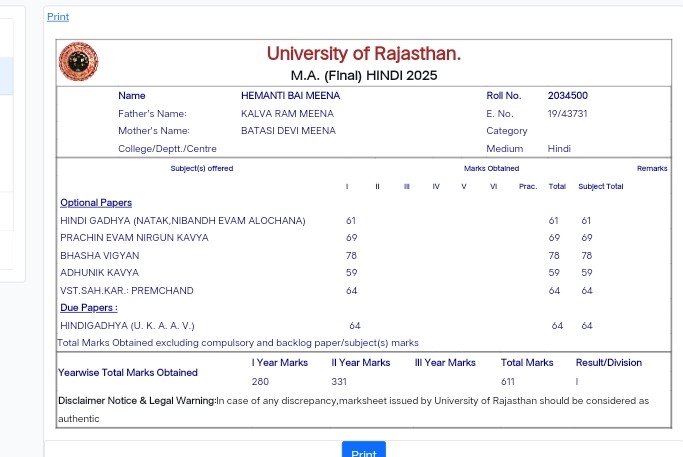The height and width of the screenshot is (457, 683).
Task: Click the Due Papers section heading
Action: click(89, 308)
